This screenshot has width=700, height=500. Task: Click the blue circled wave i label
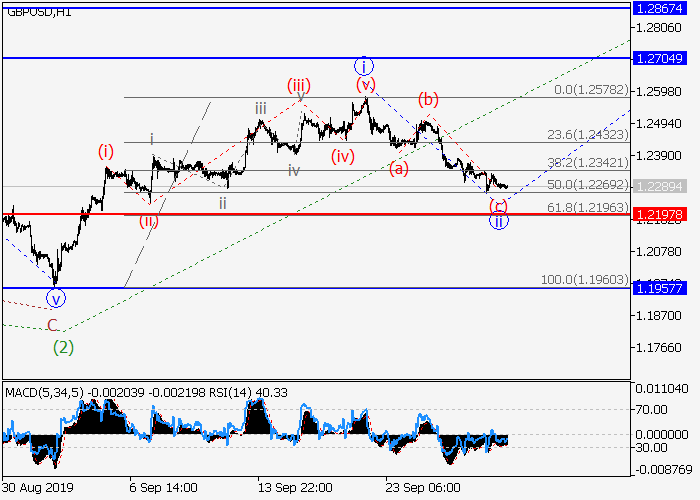pyautogui.click(x=364, y=66)
